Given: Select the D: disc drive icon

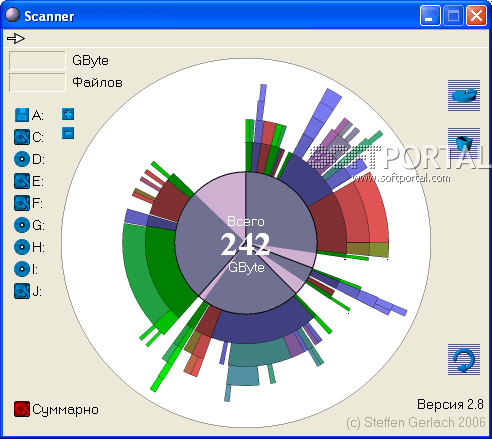Looking at the screenshot, I should point(22,159).
